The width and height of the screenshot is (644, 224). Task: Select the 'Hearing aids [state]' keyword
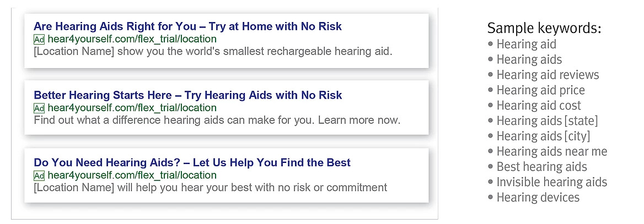[547, 121]
